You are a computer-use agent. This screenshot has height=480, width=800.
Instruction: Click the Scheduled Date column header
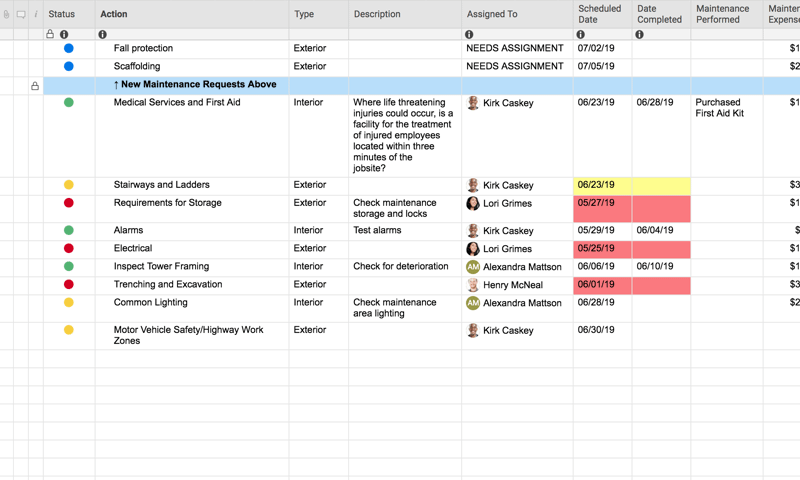(x=603, y=14)
